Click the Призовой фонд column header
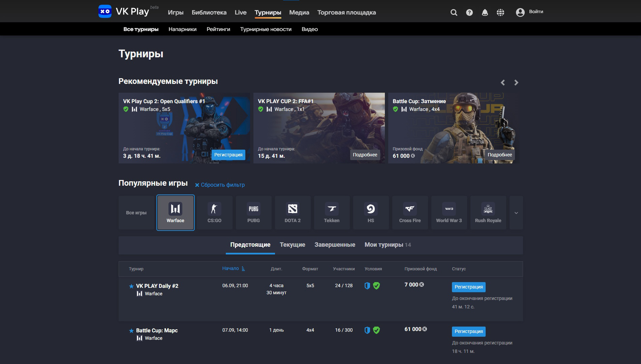Image resolution: width=641 pixels, height=364 pixels. (x=421, y=269)
